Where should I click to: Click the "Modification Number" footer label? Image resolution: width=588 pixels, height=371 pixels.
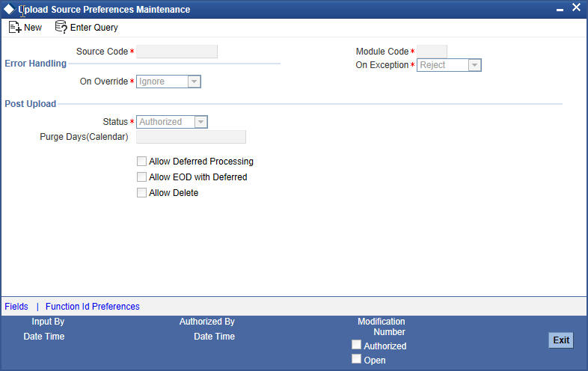pos(382,327)
